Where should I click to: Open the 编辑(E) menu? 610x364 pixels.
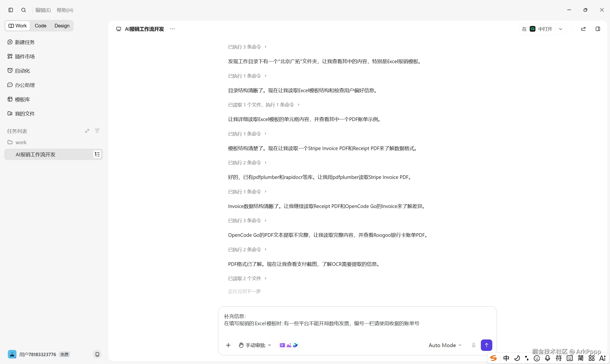(43, 10)
